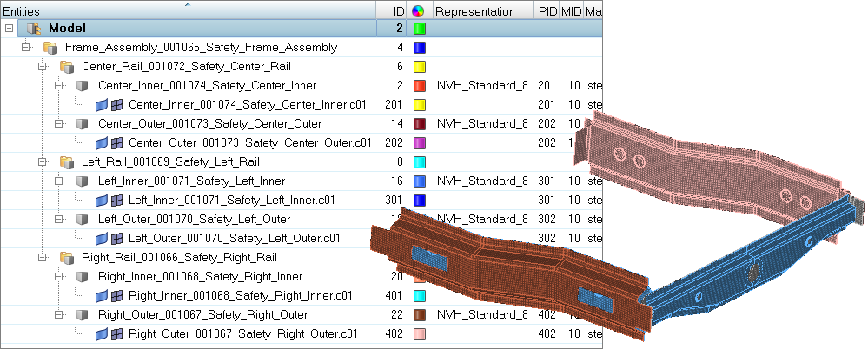Click geometry icon of Left_Inner_001071 .c01 component

coord(101,201)
